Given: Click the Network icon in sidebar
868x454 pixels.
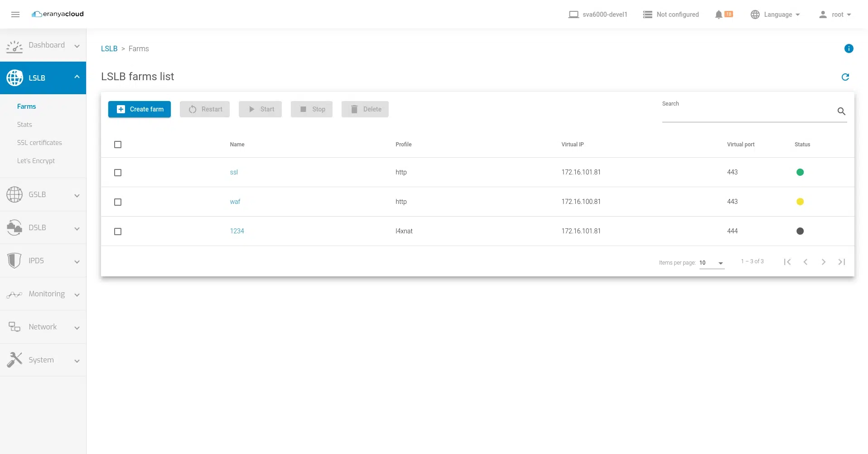Looking at the screenshot, I should 14,327.
